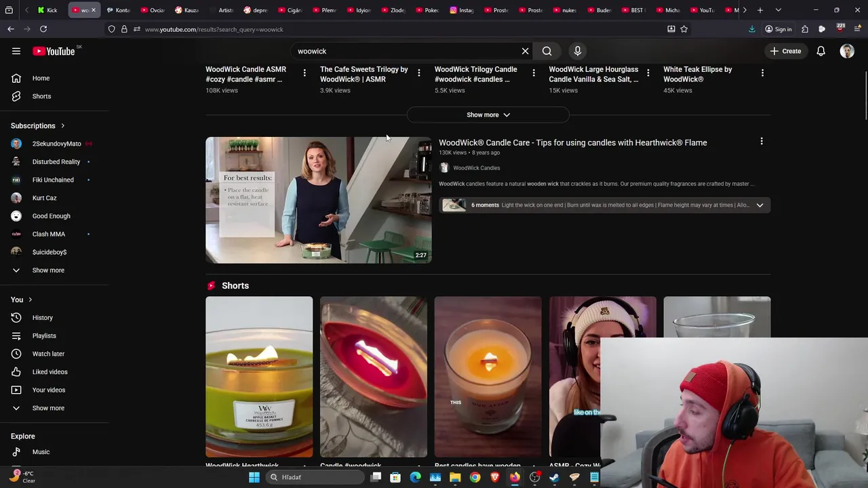Open more options for WoodWick Candle Care video
The height and width of the screenshot is (488, 868).
click(762, 142)
